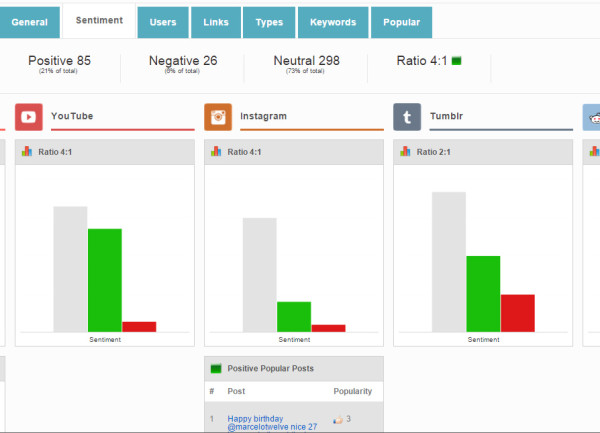This screenshot has height=433, width=600.
Task: Click the thumbs-up popularity icon
Action: click(x=338, y=420)
